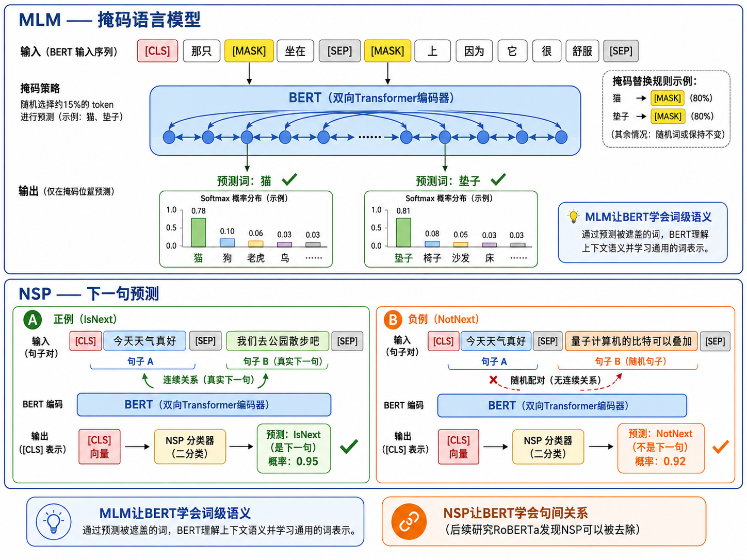This screenshot has height=560, width=747.
Task: Select the green 我们去公园散步吧 sentence box
Action: click(x=278, y=341)
